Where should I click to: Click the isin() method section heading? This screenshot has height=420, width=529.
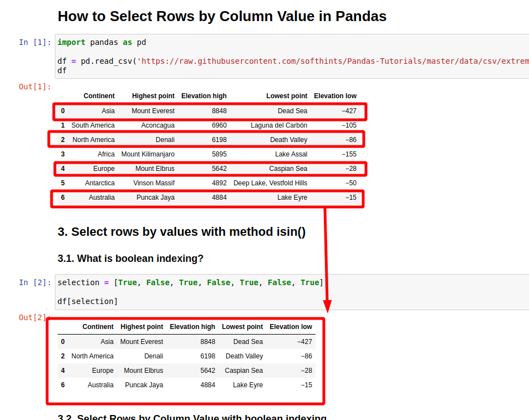(182, 232)
